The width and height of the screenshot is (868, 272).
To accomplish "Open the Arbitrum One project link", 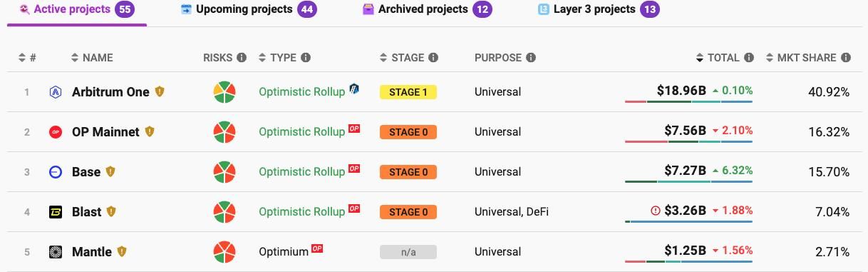I will (110, 92).
